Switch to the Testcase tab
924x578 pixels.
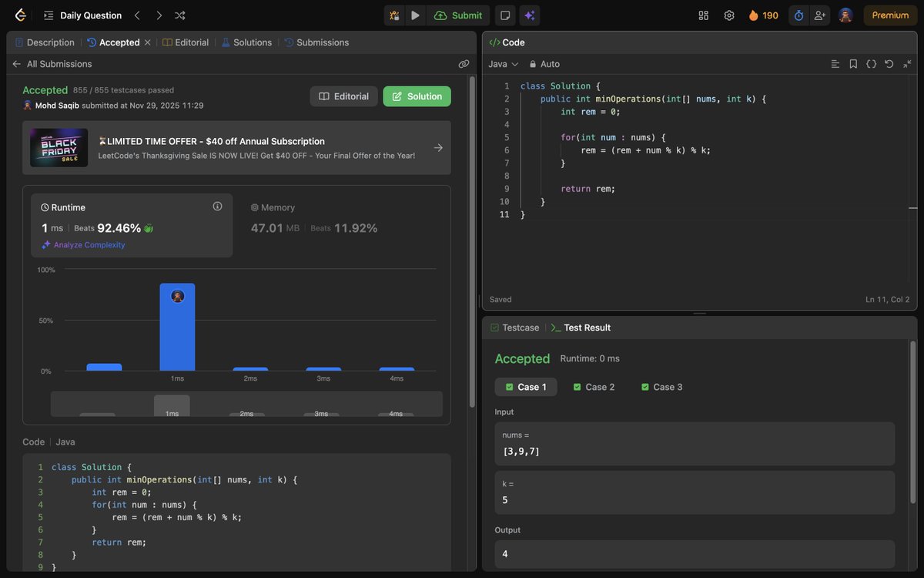click(x=514, y=328)
